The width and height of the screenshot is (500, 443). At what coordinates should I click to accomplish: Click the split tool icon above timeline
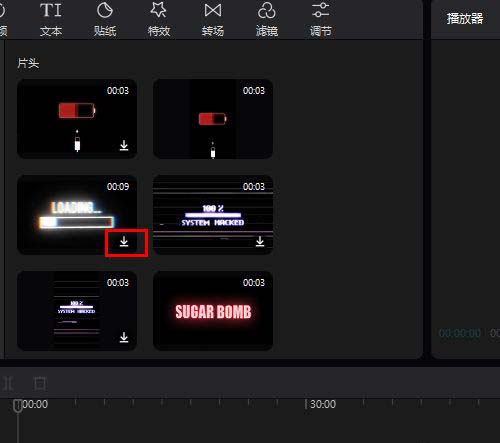pos(8,384)
